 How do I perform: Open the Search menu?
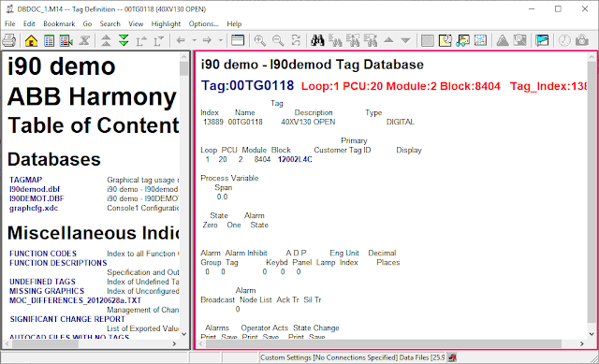[110, 23]
